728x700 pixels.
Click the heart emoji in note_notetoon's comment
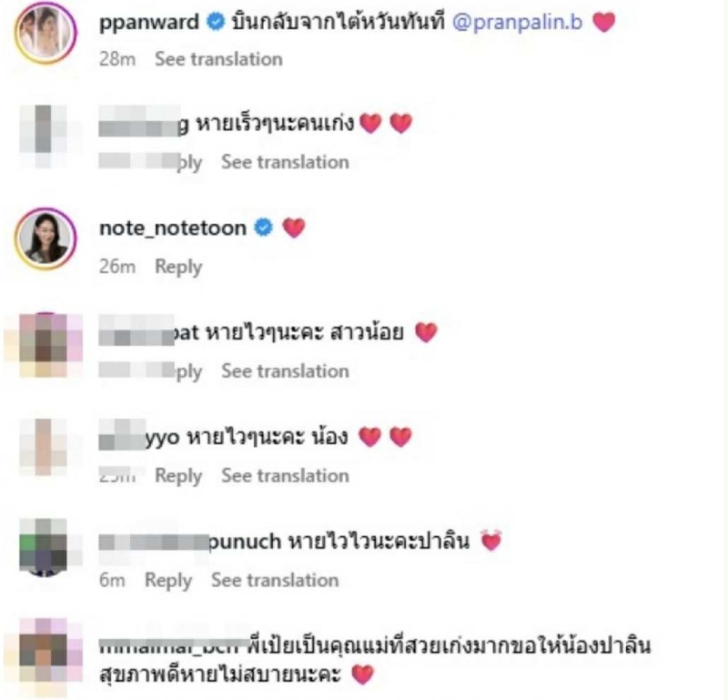click(294, 228)
